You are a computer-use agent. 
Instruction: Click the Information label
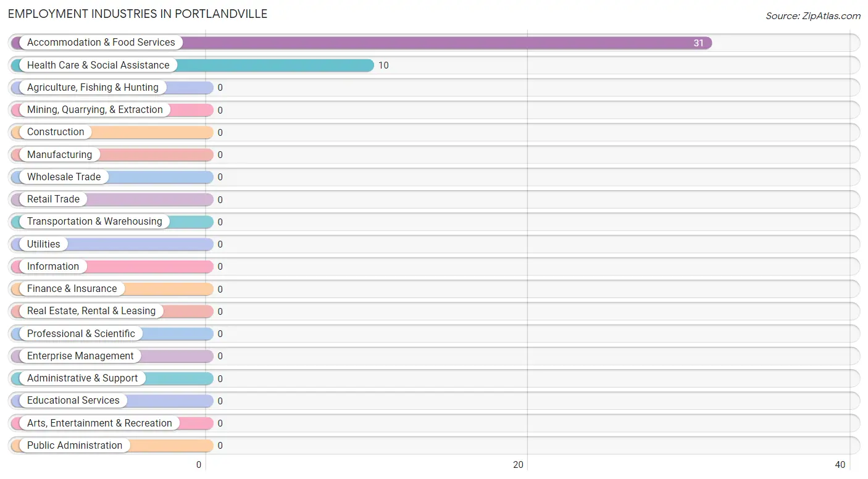coord(53,266)
